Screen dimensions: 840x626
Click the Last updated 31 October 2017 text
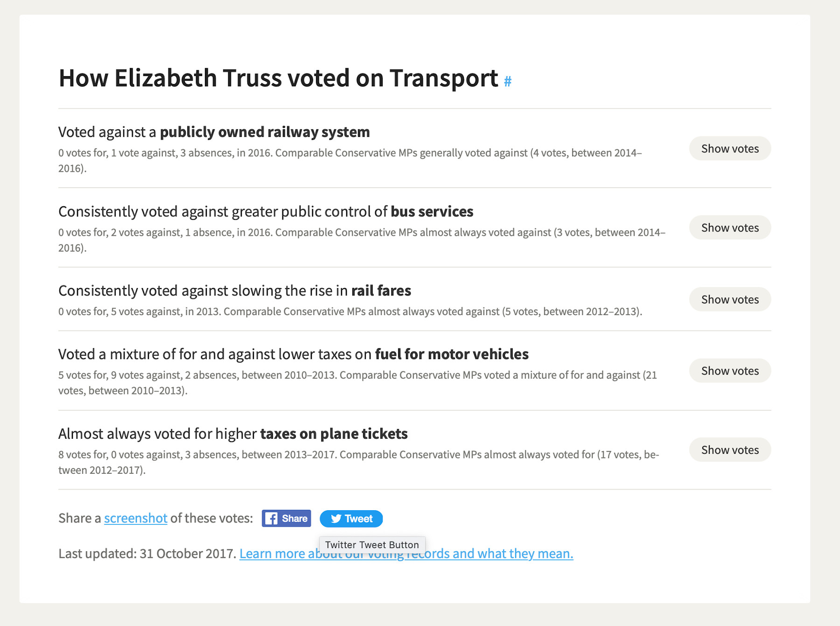tap(147, 554)
